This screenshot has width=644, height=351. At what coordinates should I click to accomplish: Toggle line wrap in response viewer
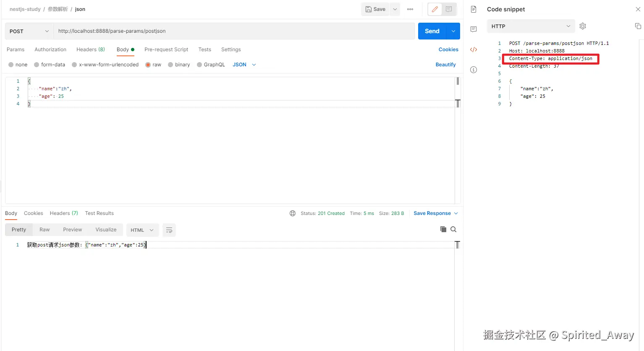tap(169, 230)
